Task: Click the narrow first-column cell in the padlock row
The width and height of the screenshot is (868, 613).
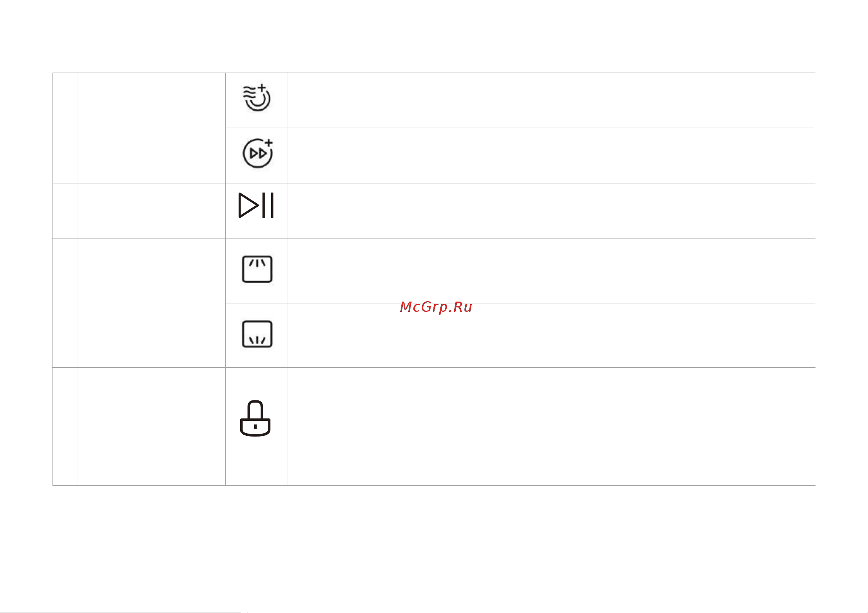Action: click(x=65, y=427)
